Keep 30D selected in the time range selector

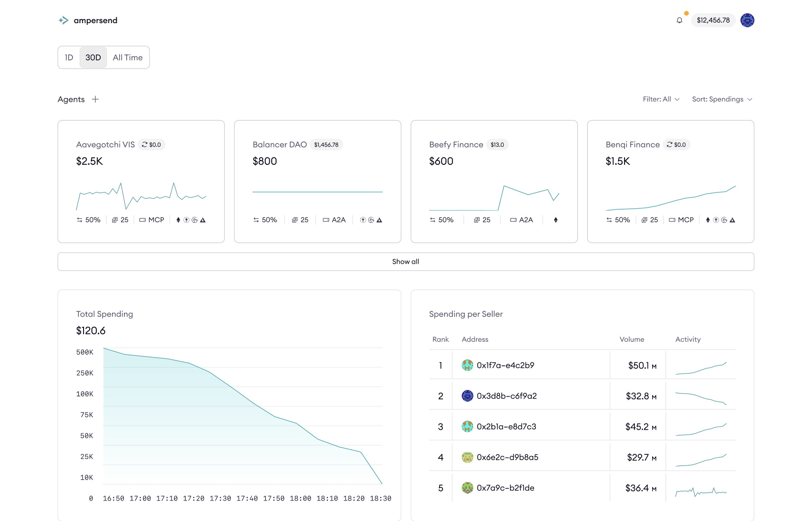tap(93, 57)
